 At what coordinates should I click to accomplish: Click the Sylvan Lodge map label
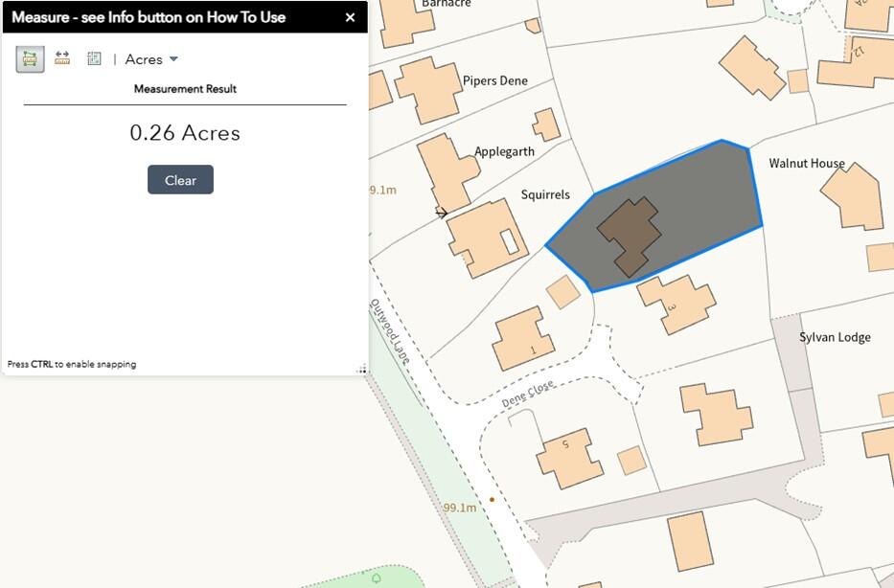[835, 337]
